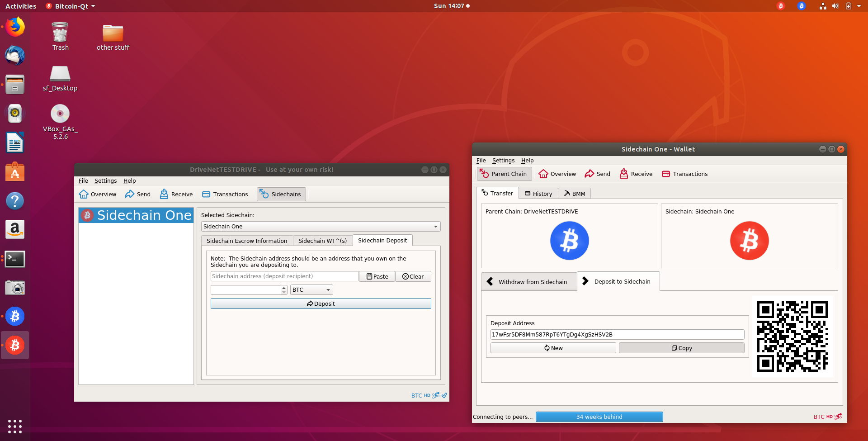Generate a New deposit address
Viewport: 868px width, 441px height.
(x=553, y=348)
